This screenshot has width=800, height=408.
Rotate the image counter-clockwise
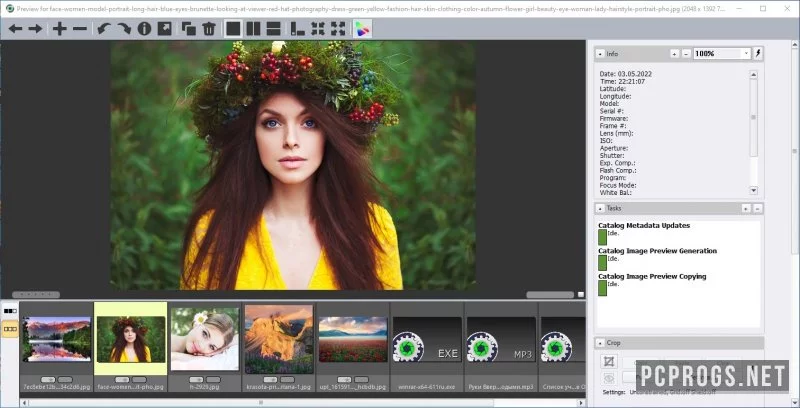point(104,29)
